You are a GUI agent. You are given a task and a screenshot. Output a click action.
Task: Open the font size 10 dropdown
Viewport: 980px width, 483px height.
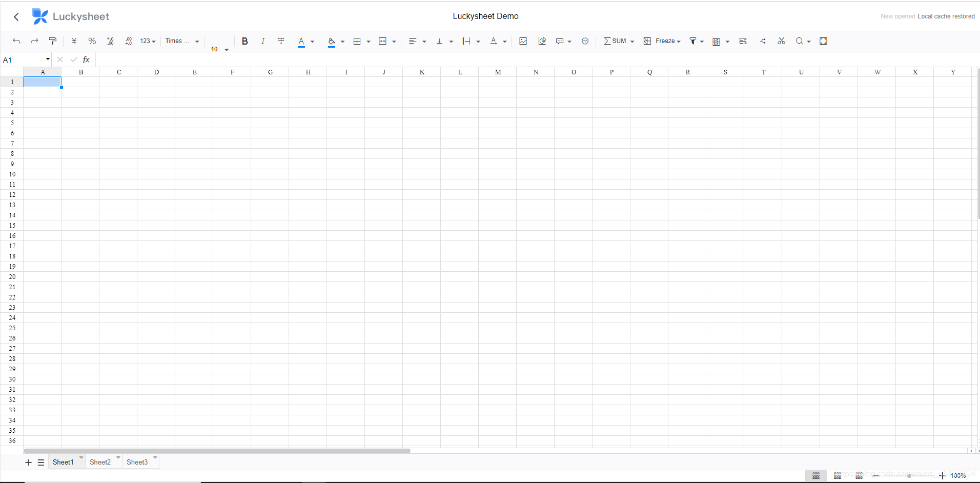click(x=219, y=49)
